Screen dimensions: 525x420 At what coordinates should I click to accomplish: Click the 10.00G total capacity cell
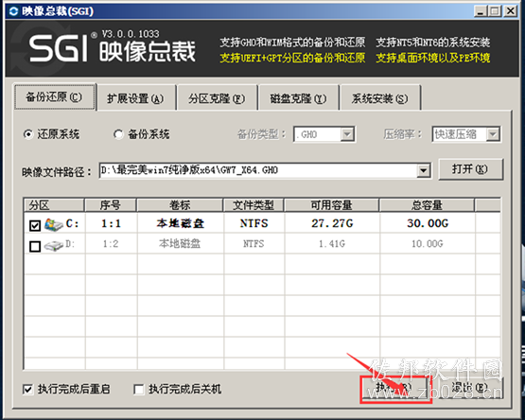(428, 244)
